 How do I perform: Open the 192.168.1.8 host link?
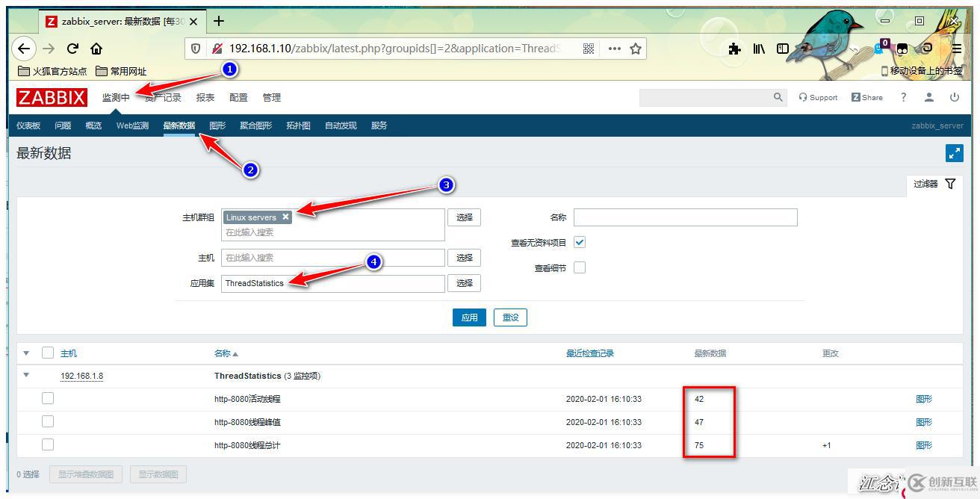(81, 376)
